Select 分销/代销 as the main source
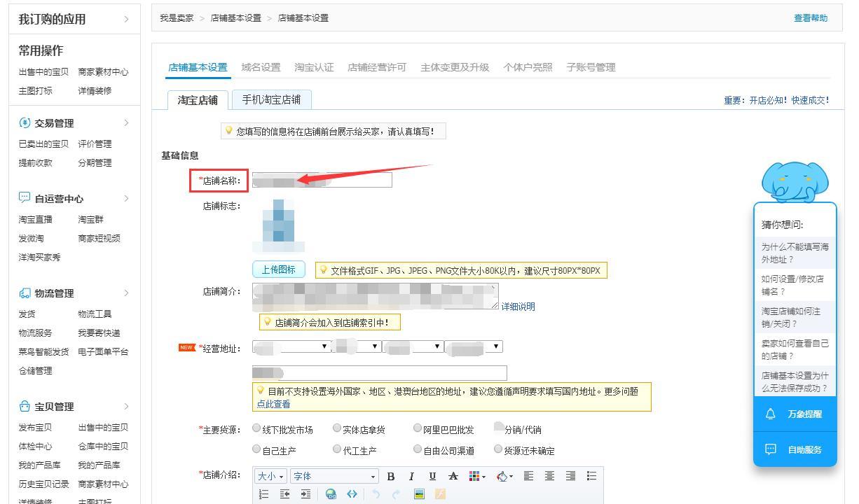The height and width of the screenshot is (504, 859). pos(499,428)
